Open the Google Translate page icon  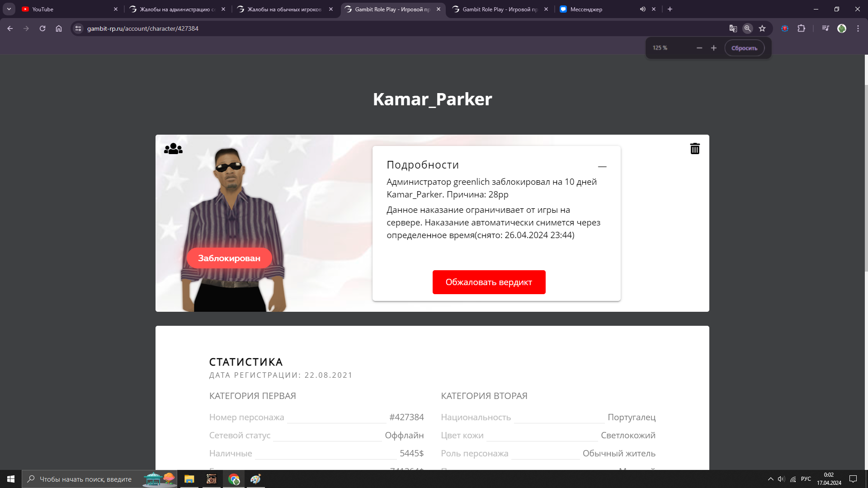[733, 28]
